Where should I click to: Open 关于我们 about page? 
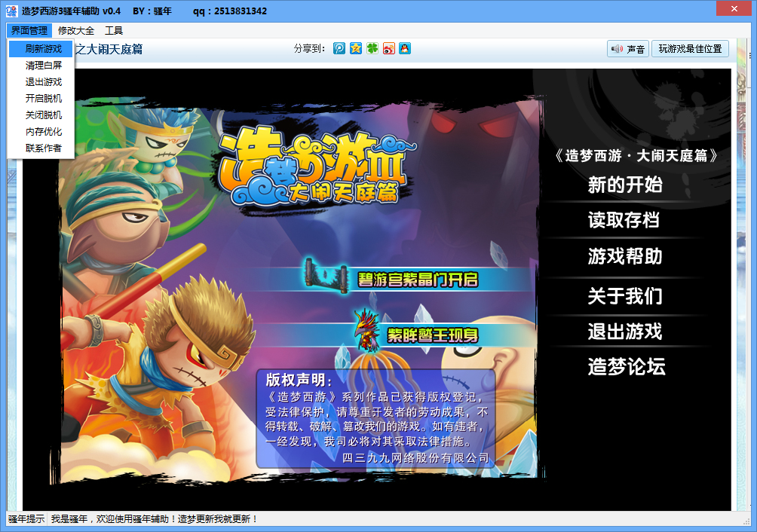625,295
